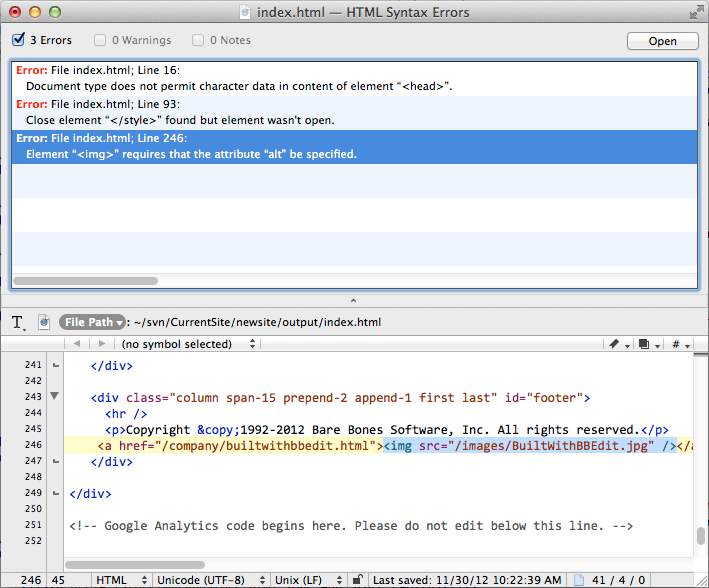
Task: Open the includes menu icon in navigation bar
Action: point(646,344)
